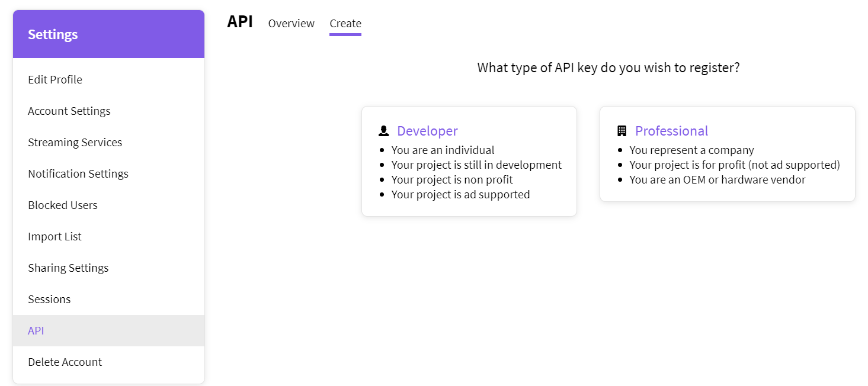The image size is (868, 386).
Task: Open Notification Settings page
Action: click(78, 173)
